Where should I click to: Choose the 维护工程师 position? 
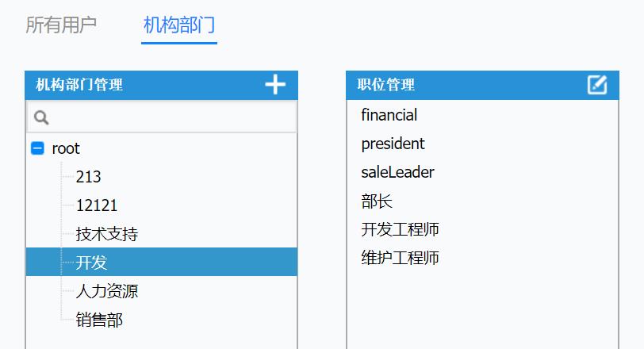click(400, 258)
